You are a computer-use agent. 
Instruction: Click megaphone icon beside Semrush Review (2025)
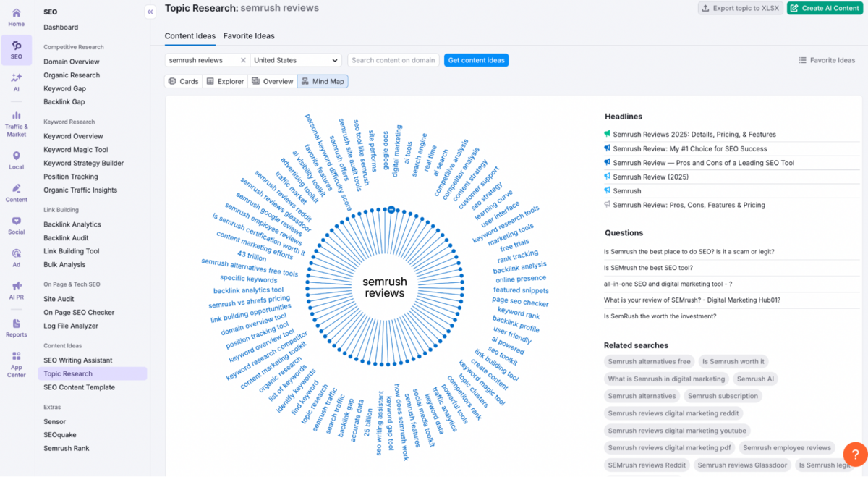pos(608,177)
